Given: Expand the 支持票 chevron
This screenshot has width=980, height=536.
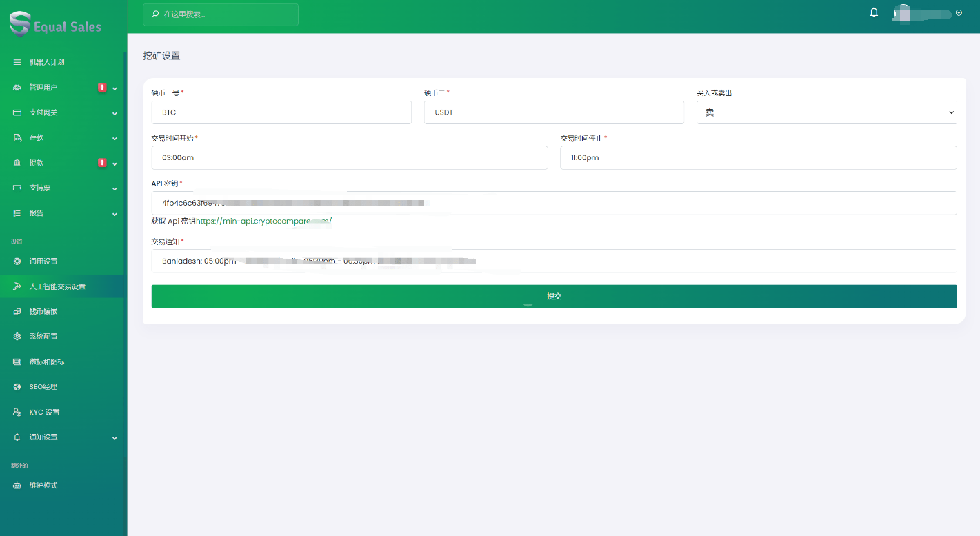Looking at the screenshot, I should (114, 188).
